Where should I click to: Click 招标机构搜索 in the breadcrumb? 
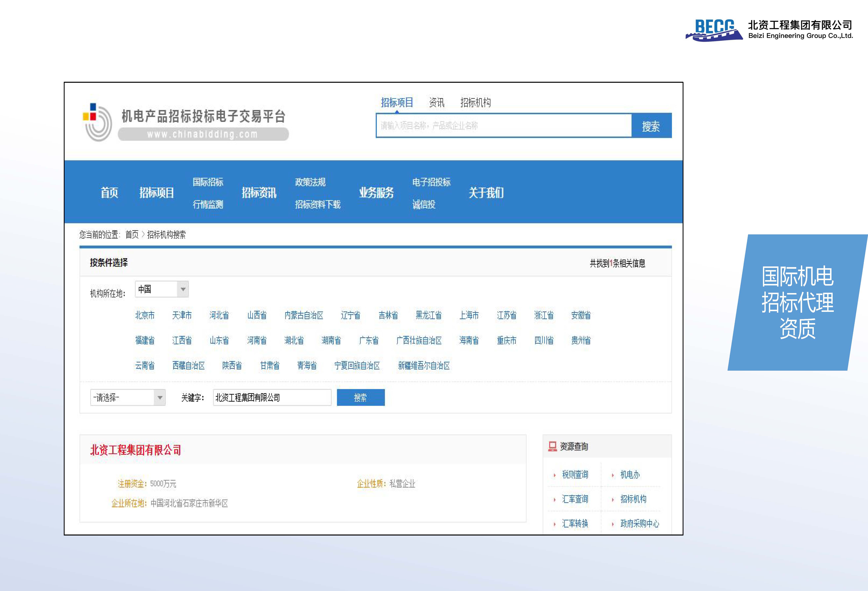166,234
